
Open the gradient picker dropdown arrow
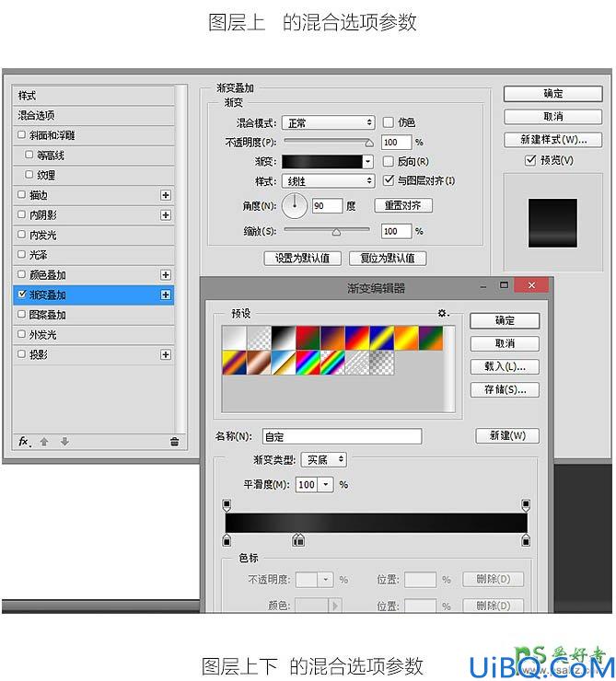point(368,162)
